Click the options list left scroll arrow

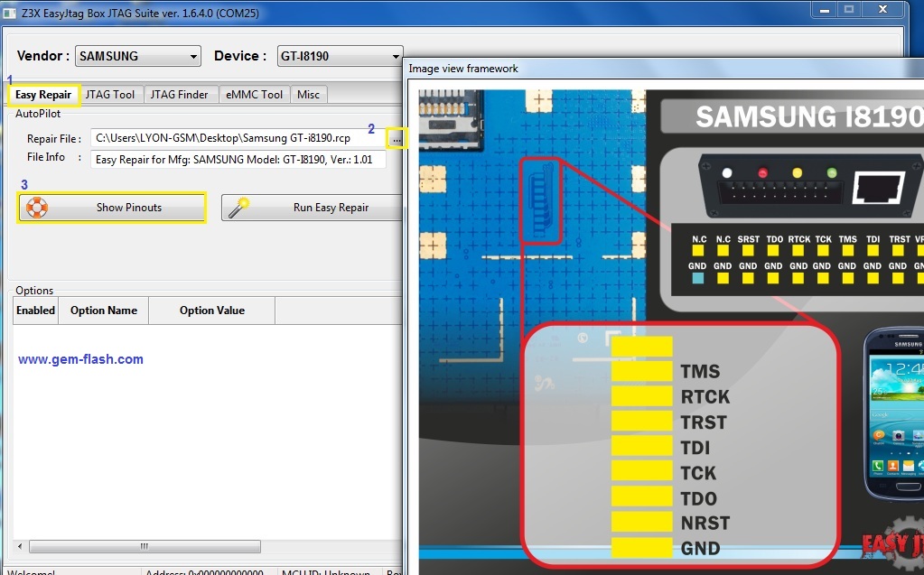[20, 546]
